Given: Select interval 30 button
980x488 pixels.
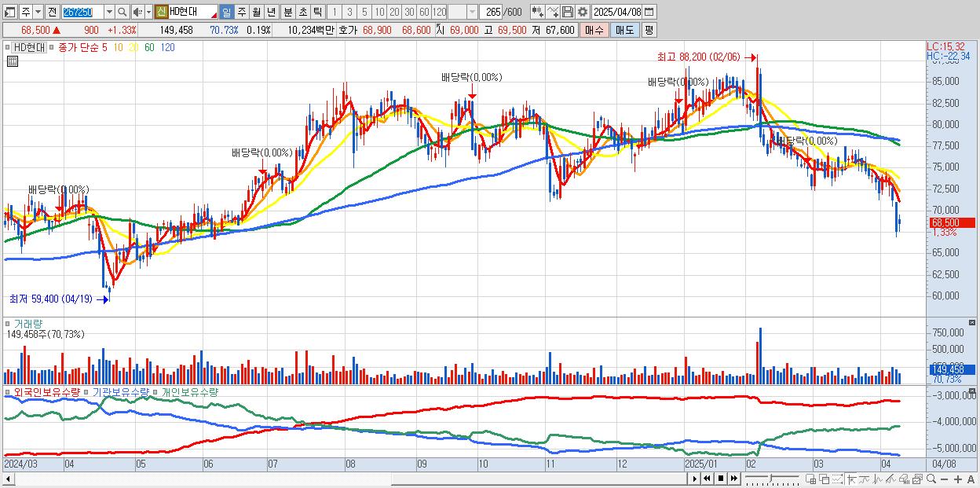Looking at the screenshot, I should pos(409,12).
